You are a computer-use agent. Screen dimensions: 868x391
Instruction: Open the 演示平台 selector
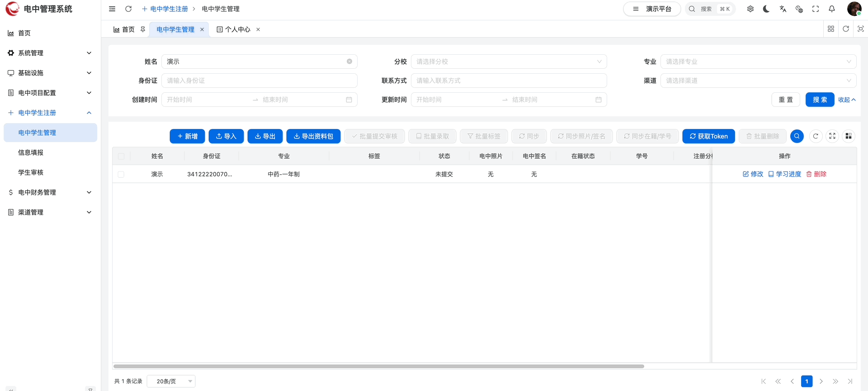[x=652, y=9]
